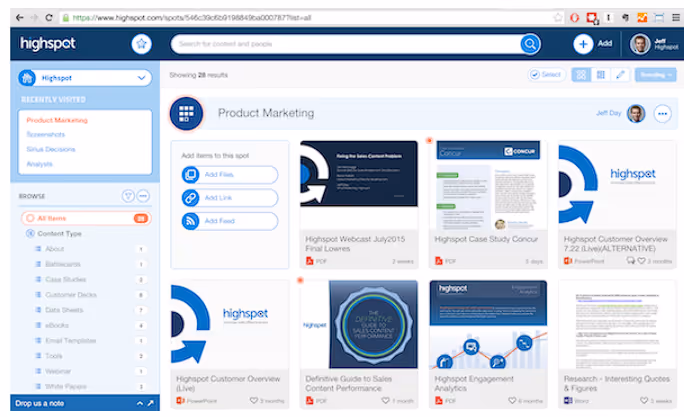Collapse the Content Type group
Viewport: 684px width, 417px height.
[x=30, y=234]
